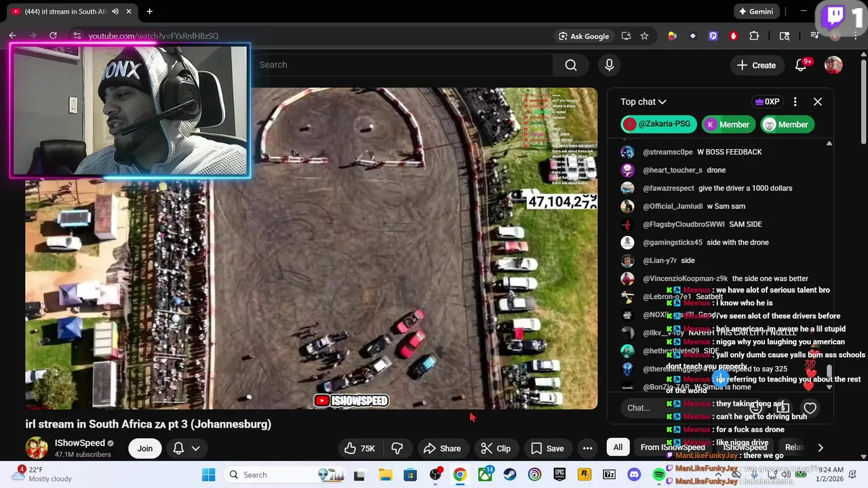868x488 pixels.
Task: Share the video via Share button
Action: pyautogui.click(x=442, y=448)
